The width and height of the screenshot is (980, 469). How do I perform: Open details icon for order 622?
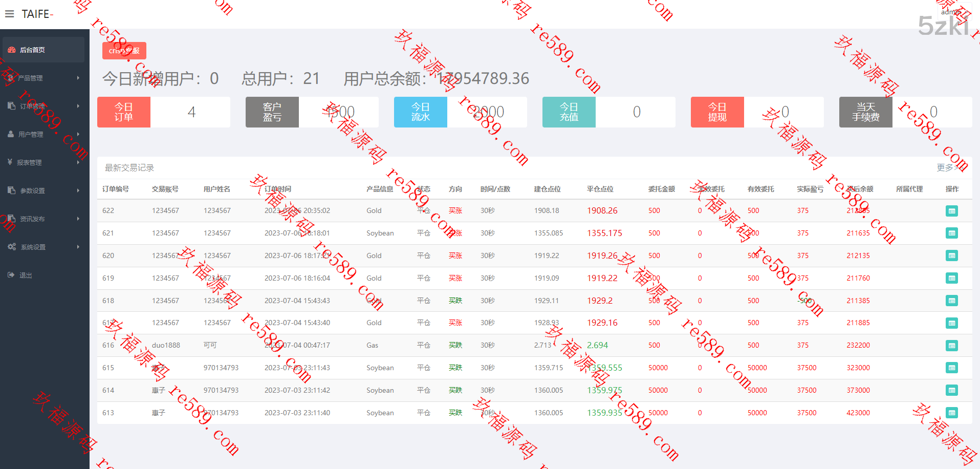951,211
